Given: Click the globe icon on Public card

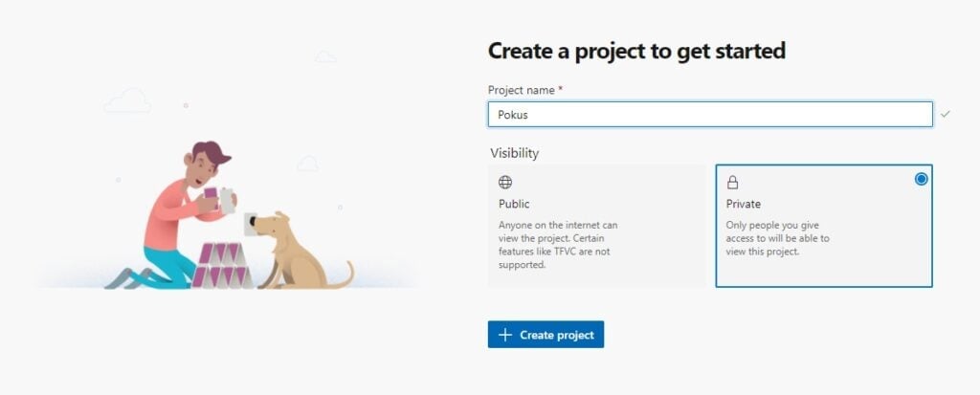Looking at the screenshot, I should coord(505,182).
